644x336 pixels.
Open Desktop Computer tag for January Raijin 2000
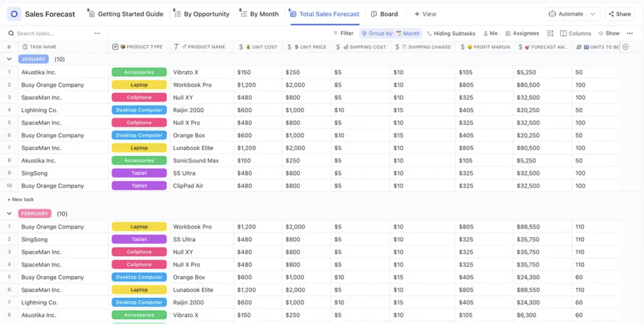pos(139,110)
